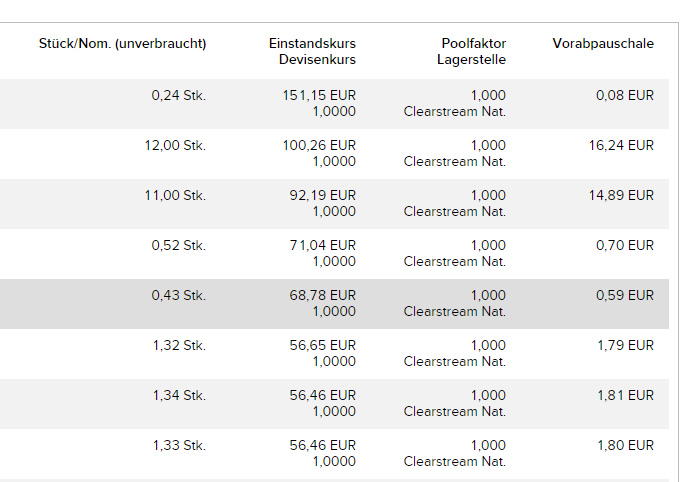This screenshot has height=482, width=684.
Task: Click the highlighted 0,43 Stk. cell
Action: [x=179, y=296]
